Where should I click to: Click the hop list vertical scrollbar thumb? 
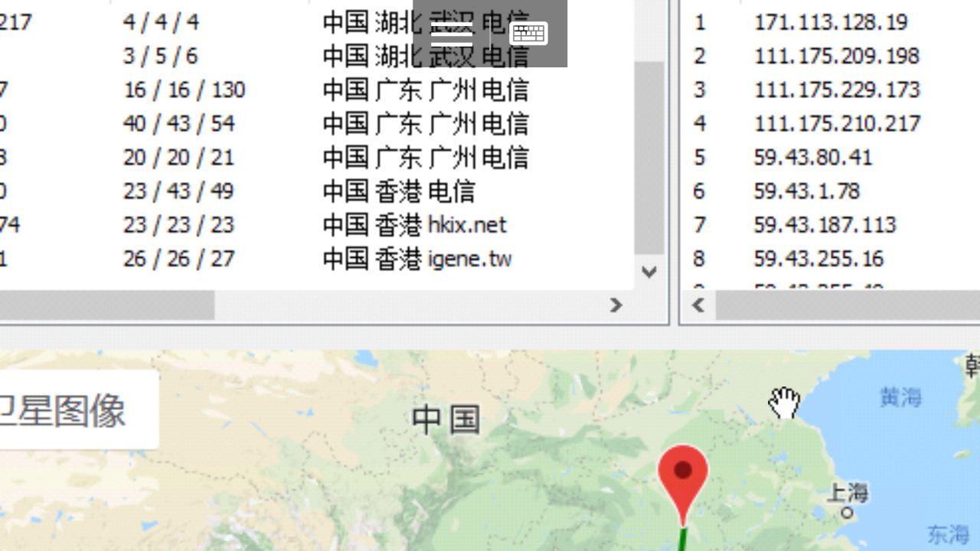pos(649,153)
